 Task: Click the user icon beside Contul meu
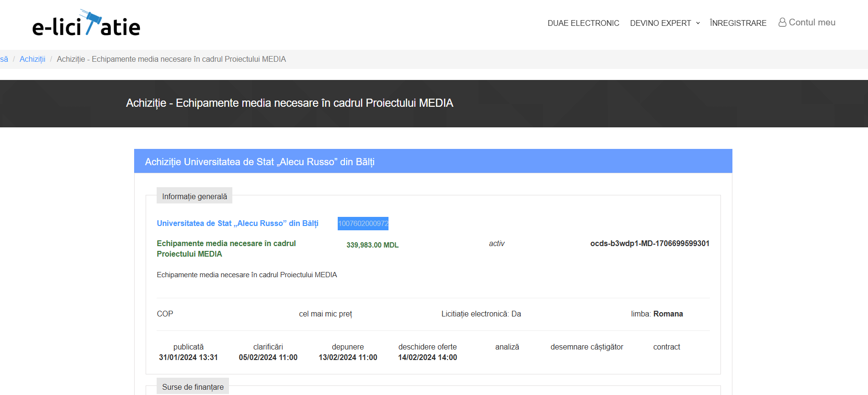coord(782,23)
